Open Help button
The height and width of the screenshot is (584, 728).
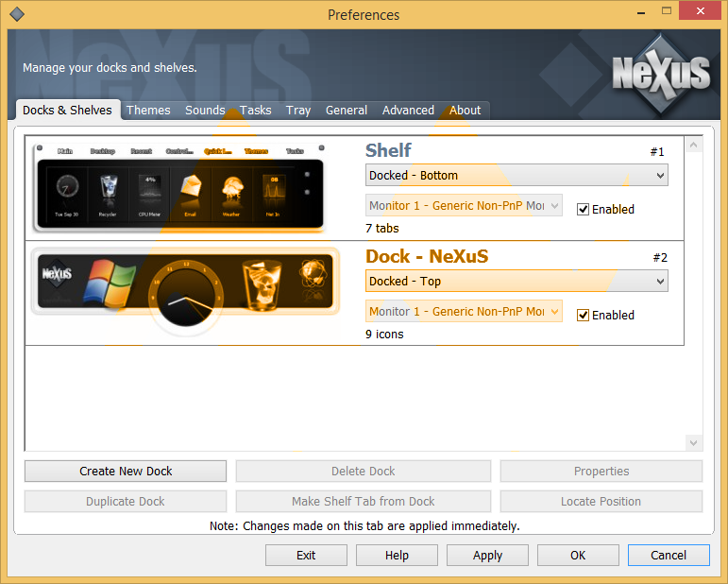pyautogui.click(x=397, y=556)
